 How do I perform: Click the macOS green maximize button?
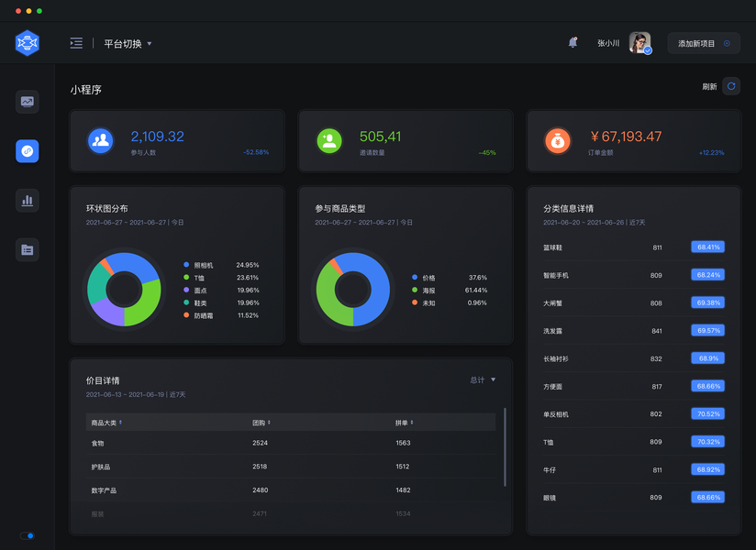point(39,11)
